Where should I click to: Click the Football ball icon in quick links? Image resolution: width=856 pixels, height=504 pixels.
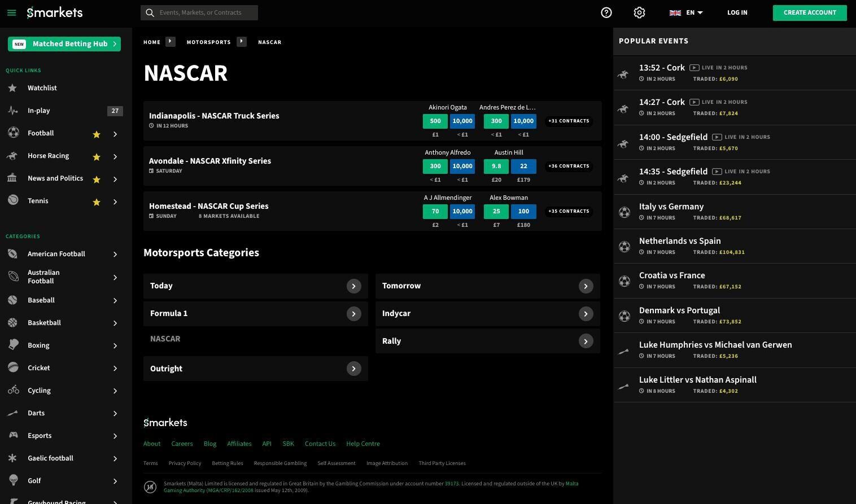point(13,133)
